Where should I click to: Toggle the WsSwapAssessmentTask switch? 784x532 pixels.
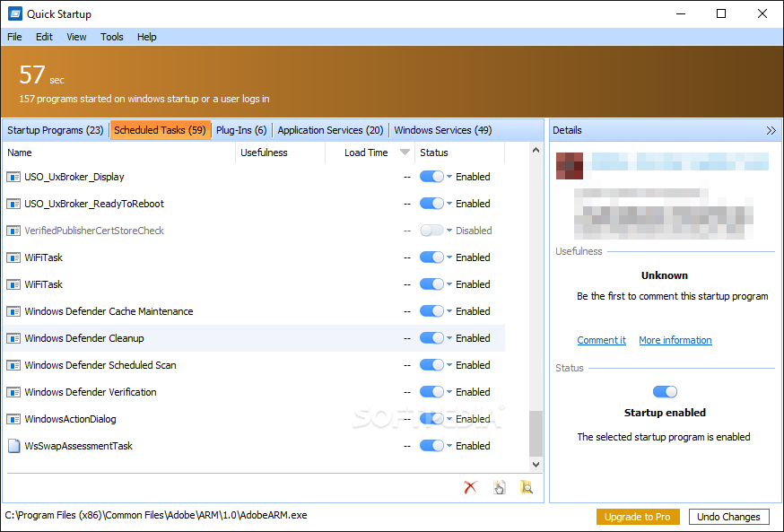tap(431, 446)
